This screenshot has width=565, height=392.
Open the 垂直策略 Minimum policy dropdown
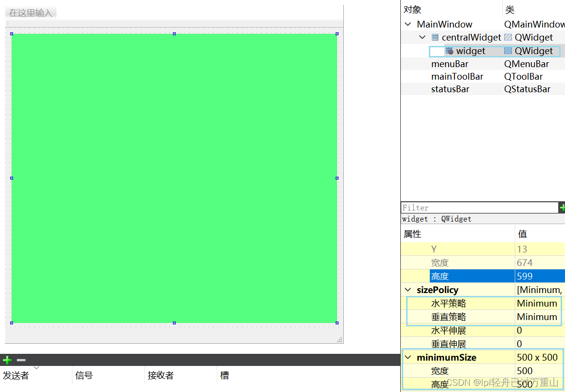pyautogui.click(x=537, y=317)
